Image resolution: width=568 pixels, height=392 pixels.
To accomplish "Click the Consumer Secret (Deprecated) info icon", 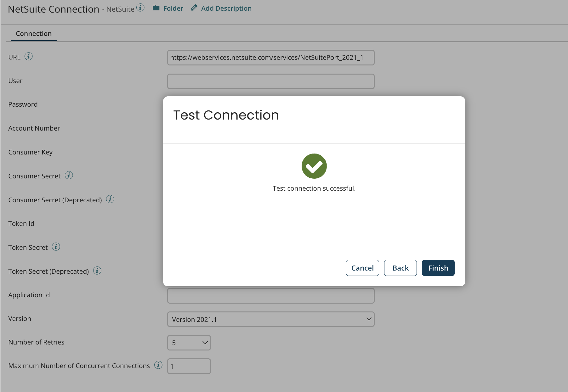I will tap(110, 199).
